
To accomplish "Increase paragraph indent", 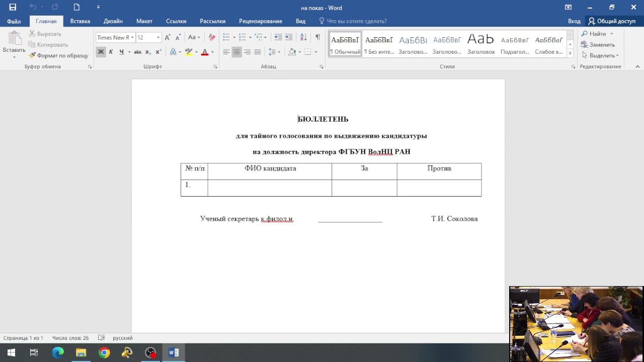I will click(x=288, y=37).
